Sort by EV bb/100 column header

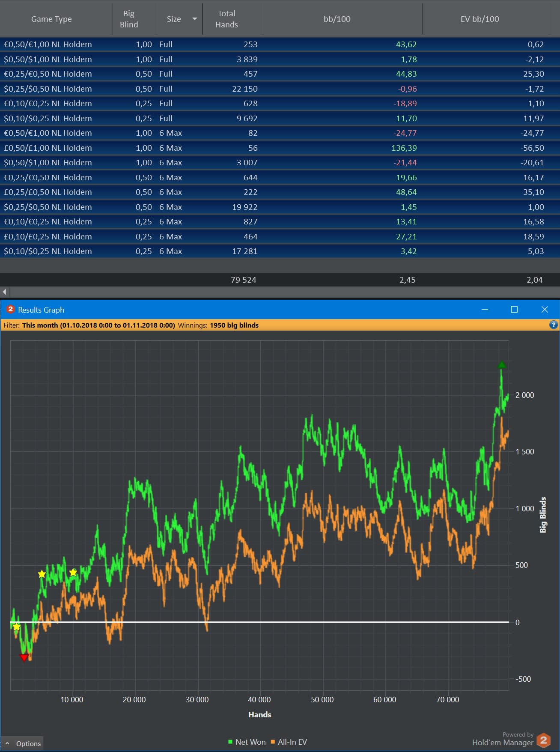click(x=480, y=19)
